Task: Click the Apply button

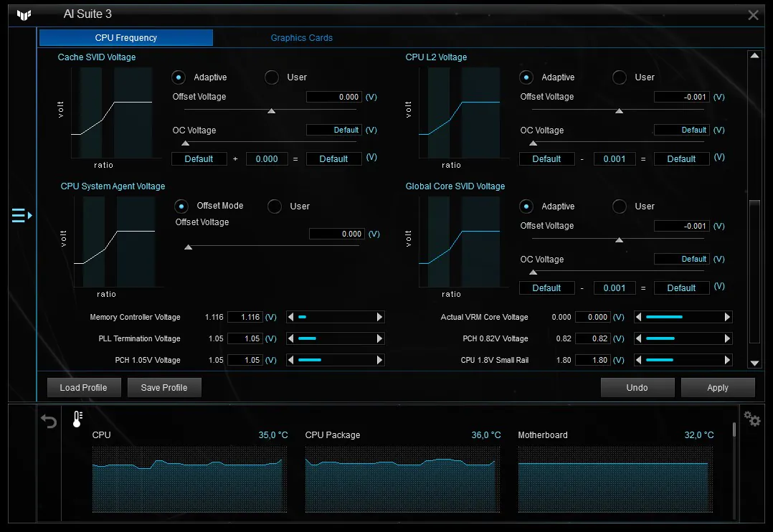Action: click(x=718, y=388)
